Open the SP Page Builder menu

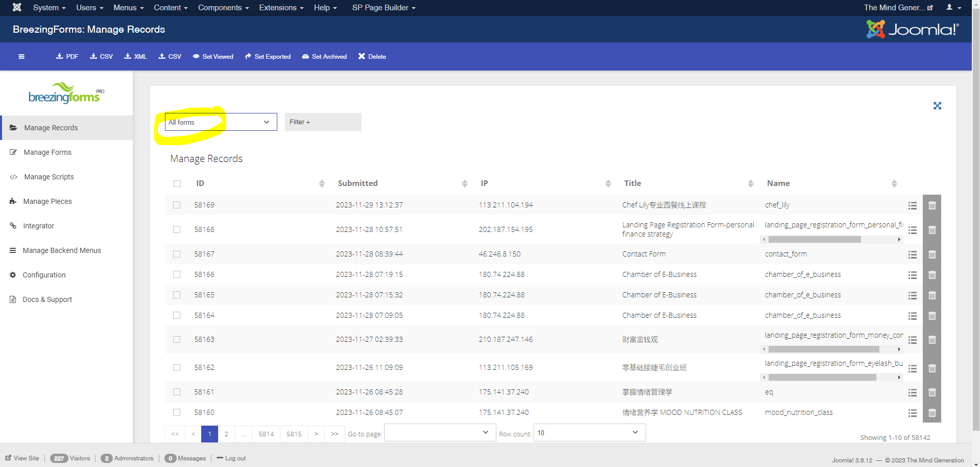tap(384, 8)
